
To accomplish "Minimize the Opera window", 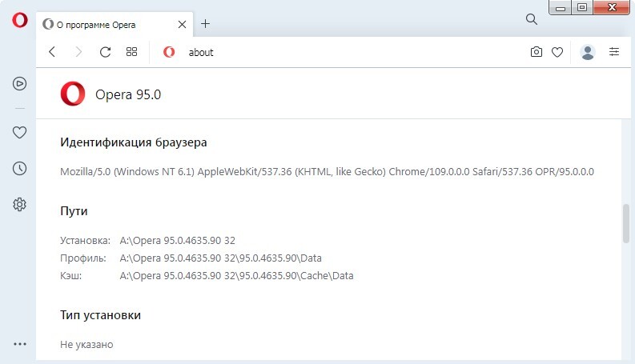I will [560, 8].
